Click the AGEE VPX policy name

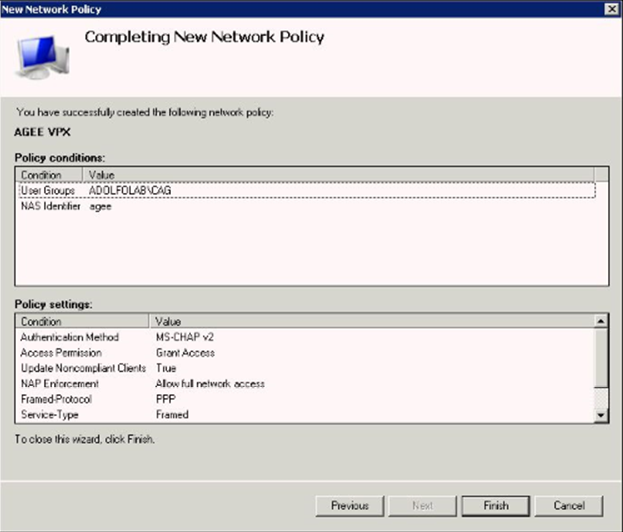[x=42, y=132]
